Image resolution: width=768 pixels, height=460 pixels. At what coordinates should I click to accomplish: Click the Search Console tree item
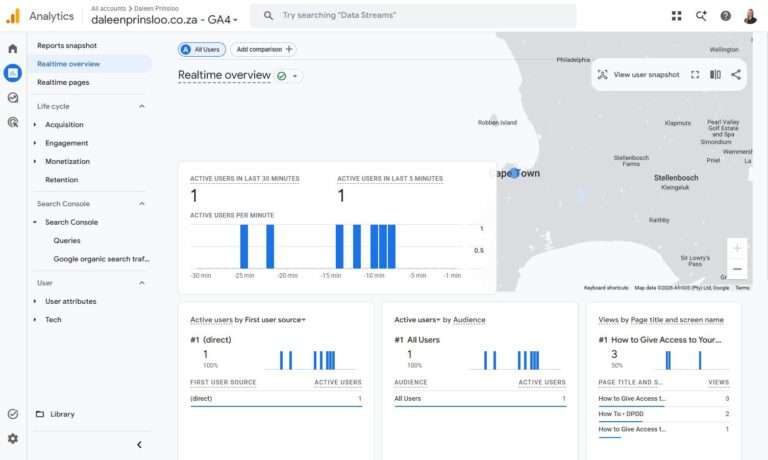[x=72, y=222]
